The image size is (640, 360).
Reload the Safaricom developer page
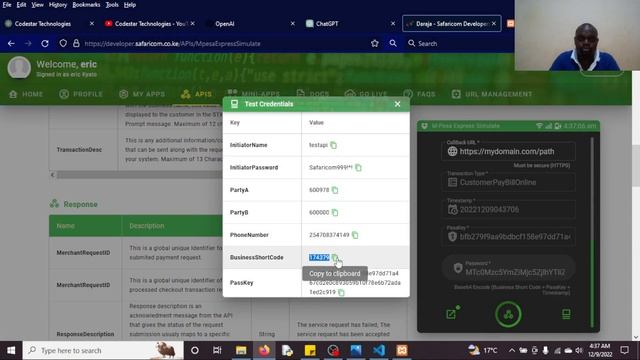click(x=45, y=43)
